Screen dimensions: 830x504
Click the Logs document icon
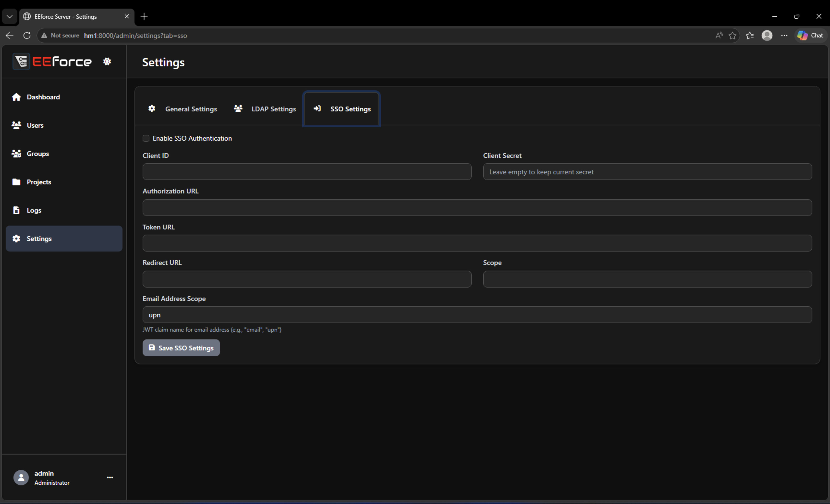(16, 210)
